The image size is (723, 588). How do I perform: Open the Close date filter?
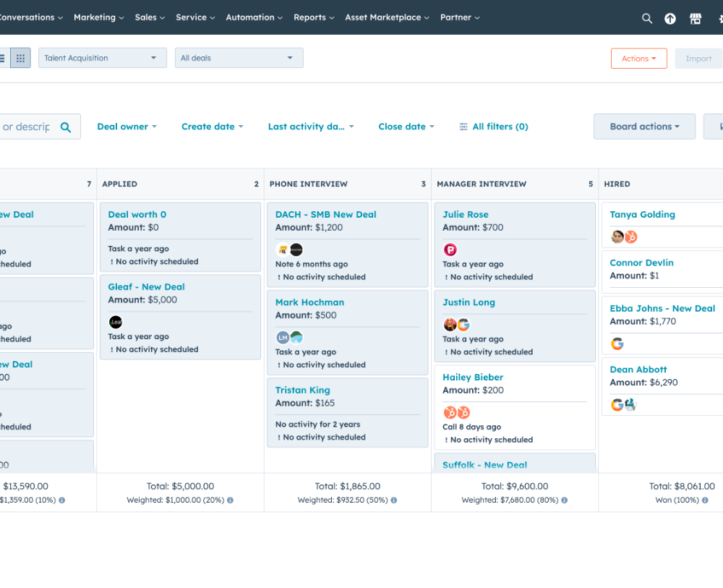pos(406,127)
